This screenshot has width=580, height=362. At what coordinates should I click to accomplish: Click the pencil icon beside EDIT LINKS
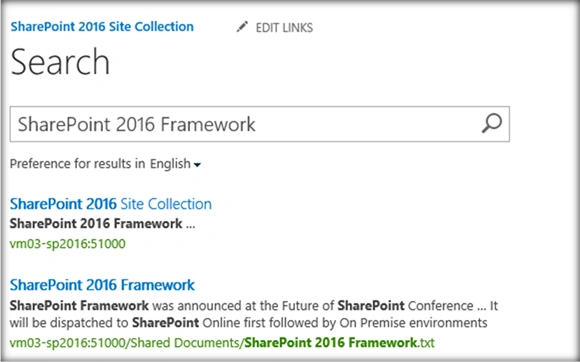pos(242,27)
